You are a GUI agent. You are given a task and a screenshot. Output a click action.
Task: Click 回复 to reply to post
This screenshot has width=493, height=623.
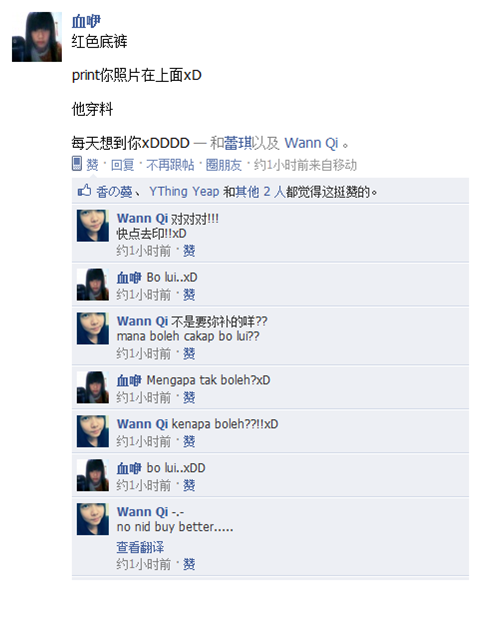pyautogui.click(x=122, y=164)
